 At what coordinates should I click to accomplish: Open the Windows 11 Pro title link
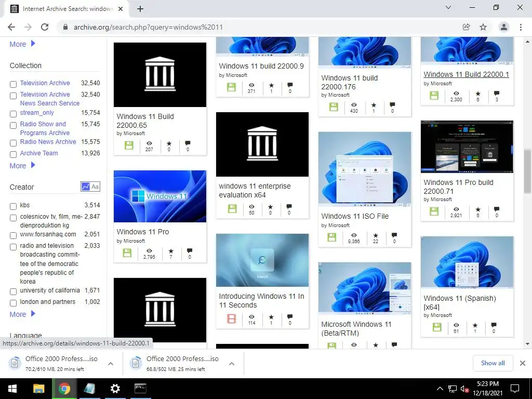143,232
